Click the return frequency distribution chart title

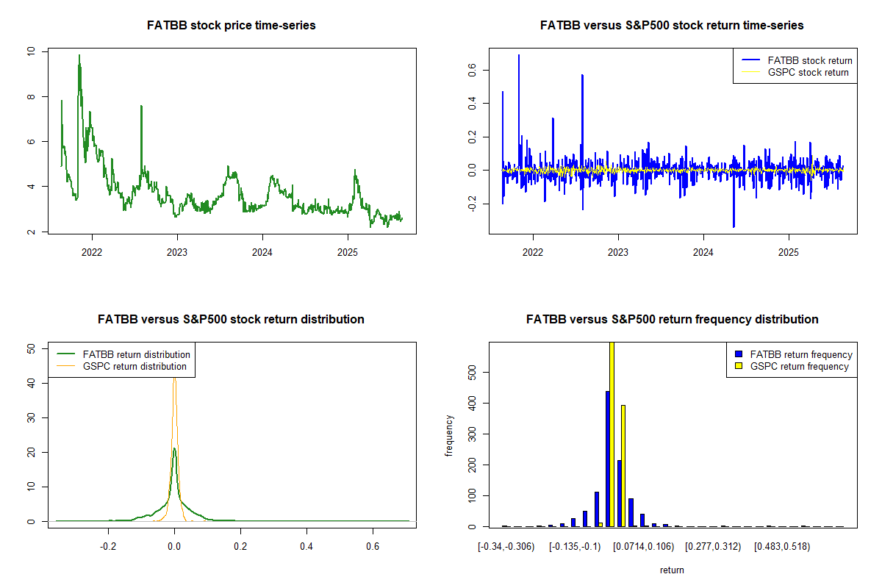click(x=672, y=320)
